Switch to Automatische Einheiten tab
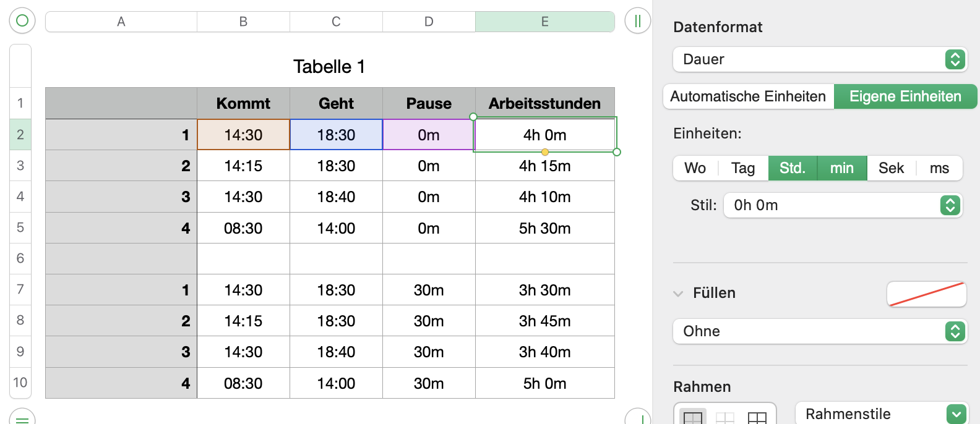980x424 pixels. (748, 96)
